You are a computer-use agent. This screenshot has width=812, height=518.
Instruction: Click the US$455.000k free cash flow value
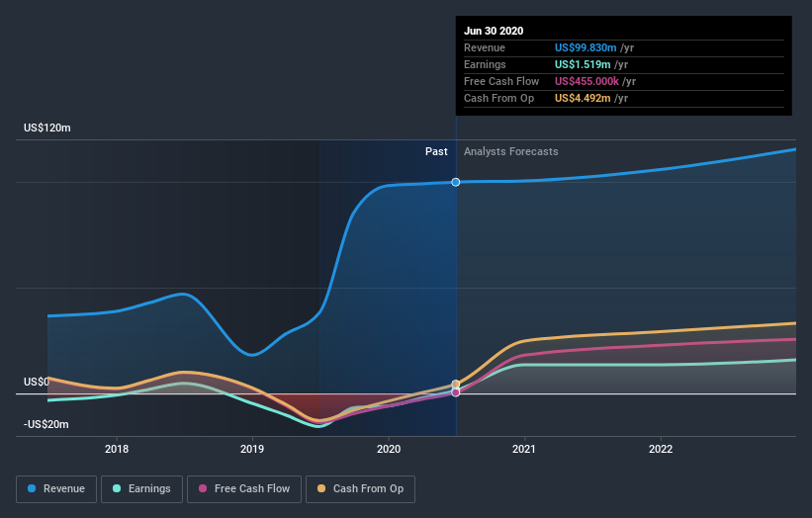586,81
